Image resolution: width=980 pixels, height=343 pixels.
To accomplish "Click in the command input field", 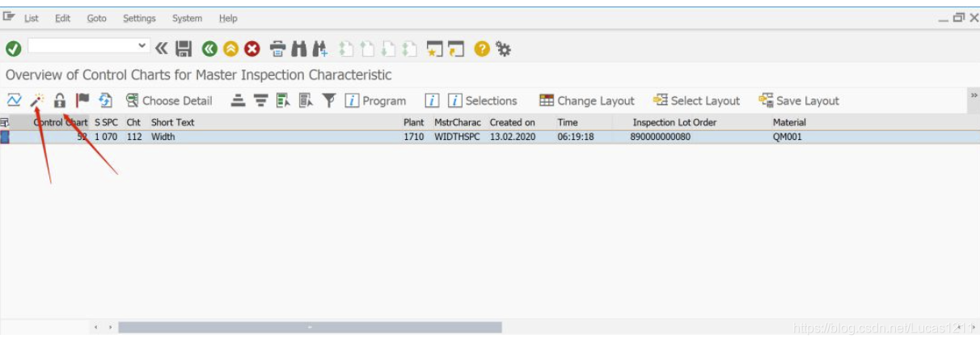I will coord(82,46).
